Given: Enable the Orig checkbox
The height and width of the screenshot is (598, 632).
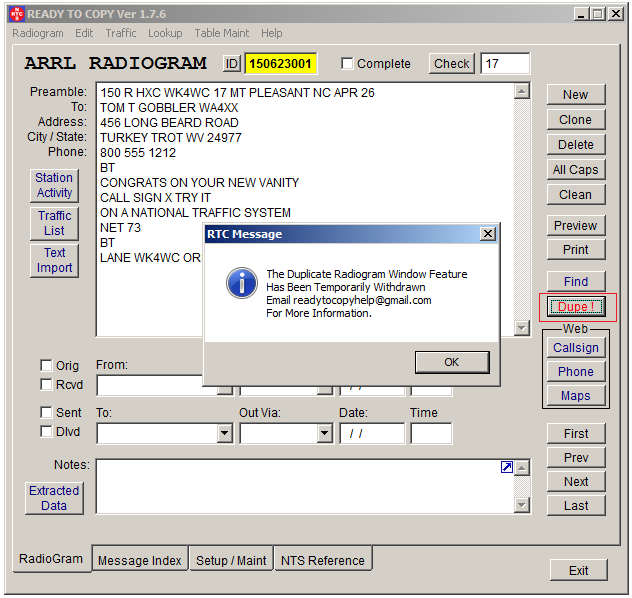Looking at the screenshot, I should [x=46, y=365].
